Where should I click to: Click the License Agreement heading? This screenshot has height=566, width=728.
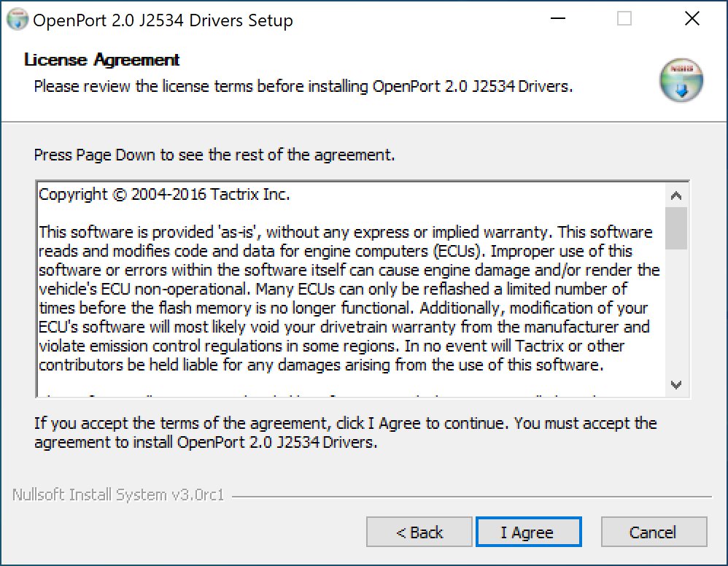(x=101, y=59)
